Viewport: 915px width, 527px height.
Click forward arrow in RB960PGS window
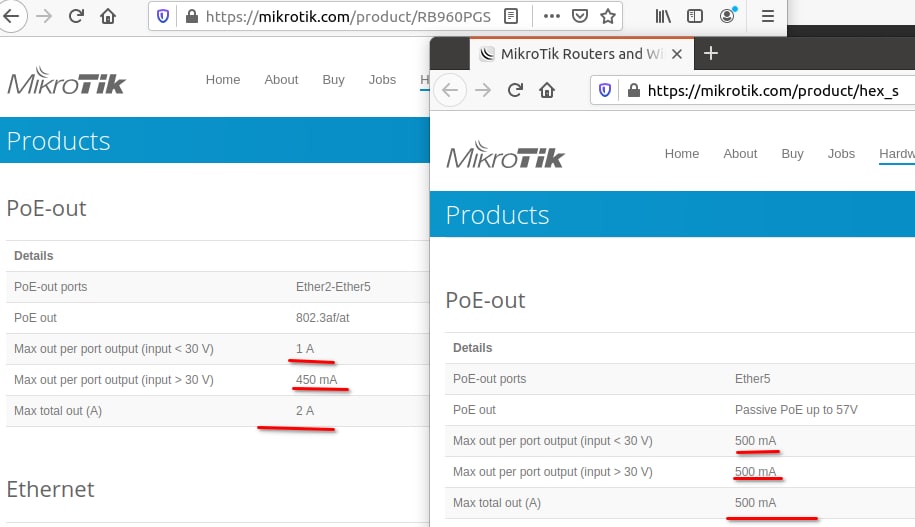point(44,16)
